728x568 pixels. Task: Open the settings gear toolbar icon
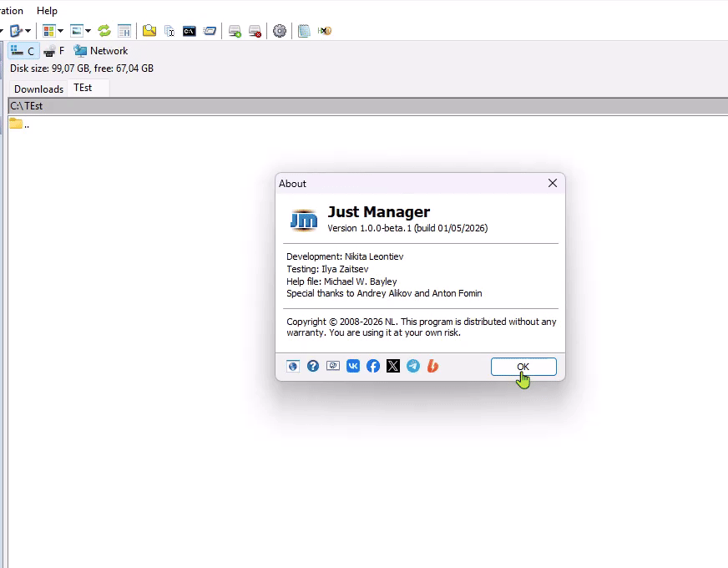[x=280, y=31]
